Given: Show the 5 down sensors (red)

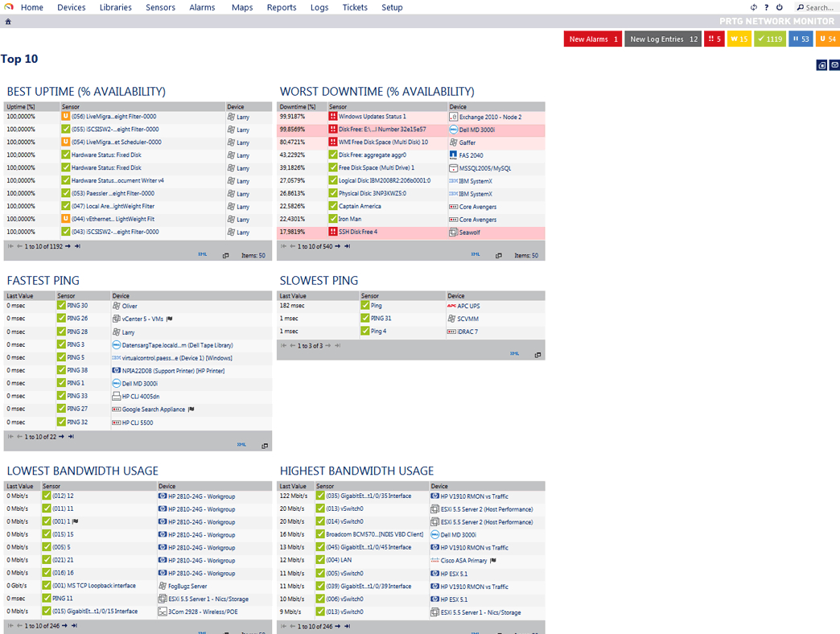Looking at the screenshot, I should click(714, 39).
